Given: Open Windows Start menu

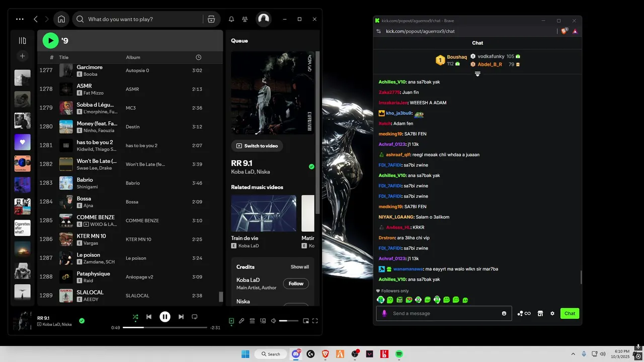Looking at the screenshot, I should 245,354.
